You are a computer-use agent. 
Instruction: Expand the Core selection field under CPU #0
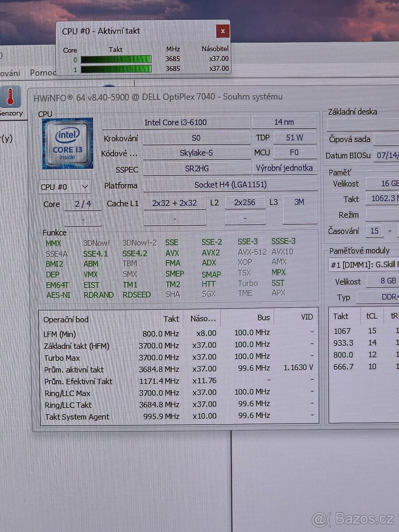[83, 204]
